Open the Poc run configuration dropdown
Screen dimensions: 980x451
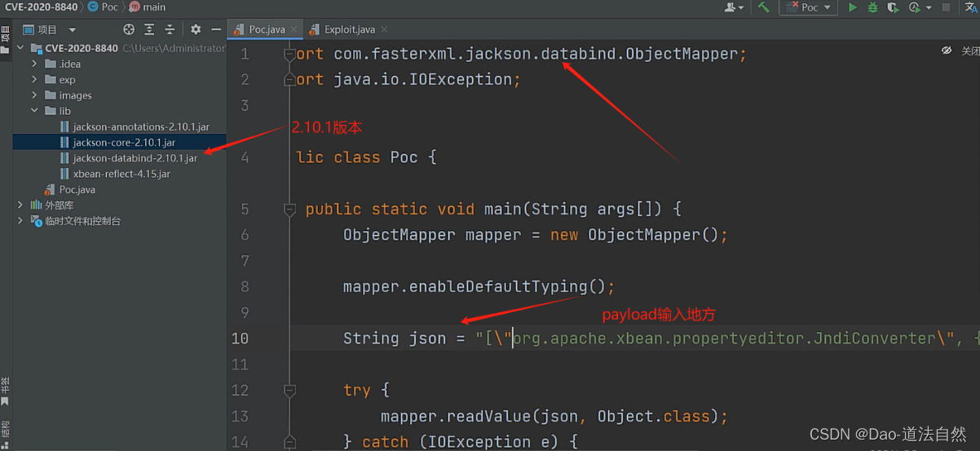tap(809, 7)
